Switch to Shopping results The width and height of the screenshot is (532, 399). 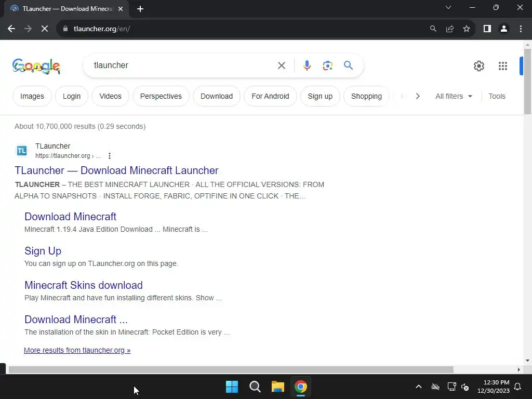click(x=366, y=96)
